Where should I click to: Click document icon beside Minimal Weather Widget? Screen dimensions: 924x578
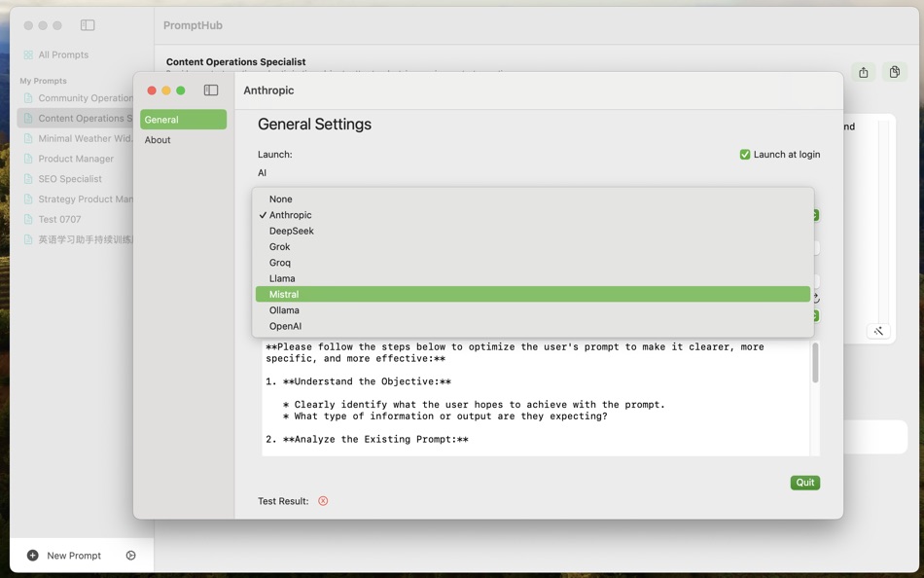point(28,138)
